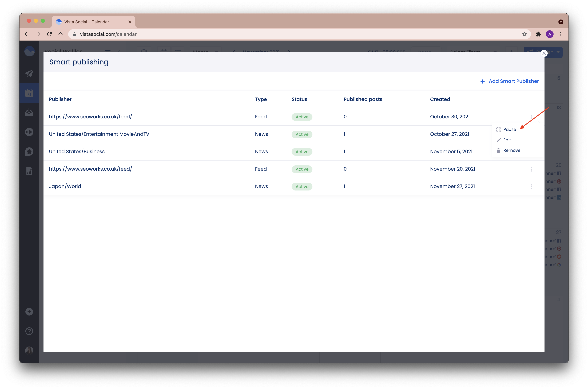The image size is (588, 389).
Task: Click the Published posts column header
Action: [x=363, y=99]
